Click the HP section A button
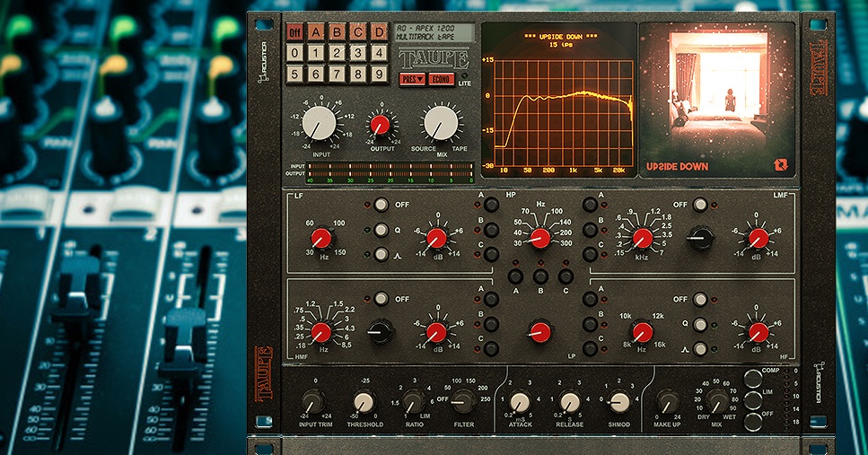The height and width of the screenshot is (455, 868). 491,206
